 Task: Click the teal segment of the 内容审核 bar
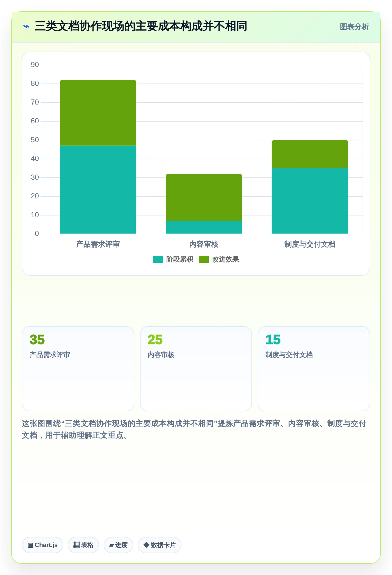pos(204,227)
